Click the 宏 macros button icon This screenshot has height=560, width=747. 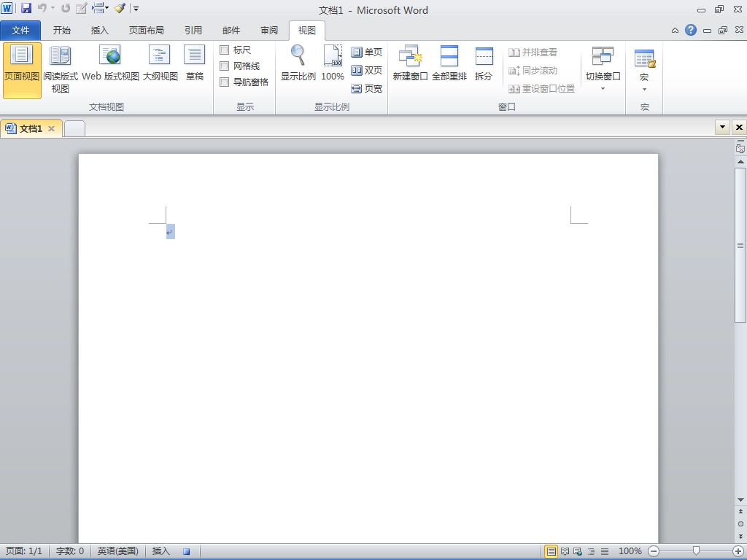point(645,60)
